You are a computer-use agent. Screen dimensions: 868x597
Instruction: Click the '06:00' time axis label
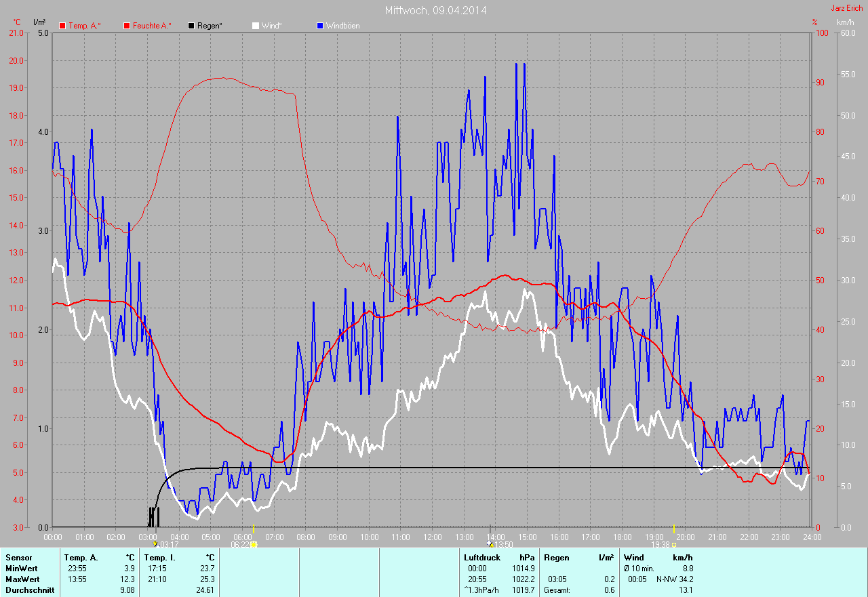[242, 537]
